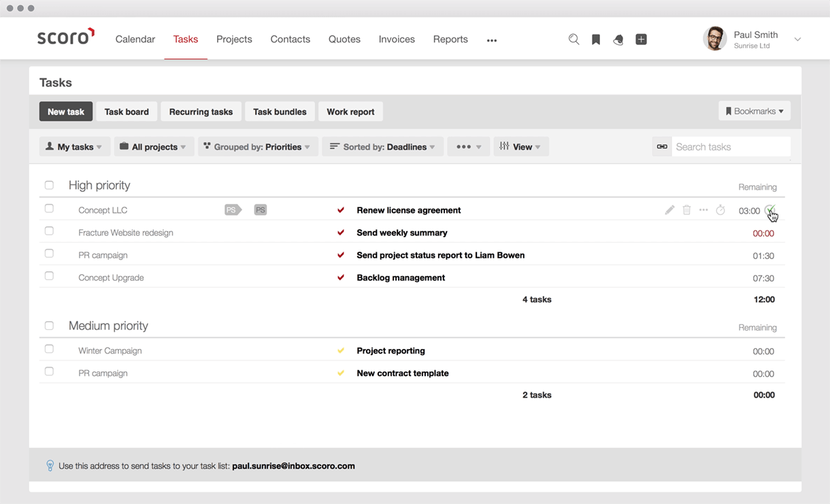Tick checkbox for Send project status report row
830x504 pixels.
49,254
